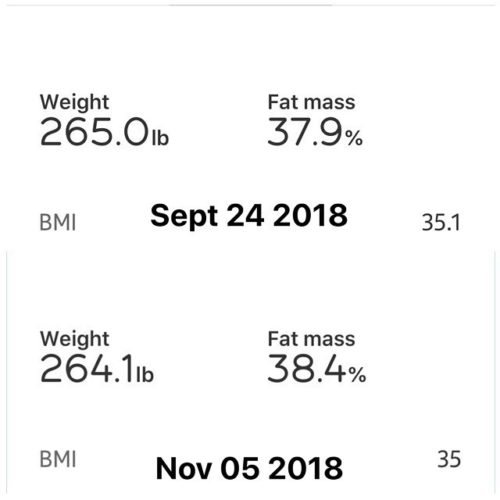Select the 38.4% fat mass value
This screenshot has height=500, width=500.
317,369
